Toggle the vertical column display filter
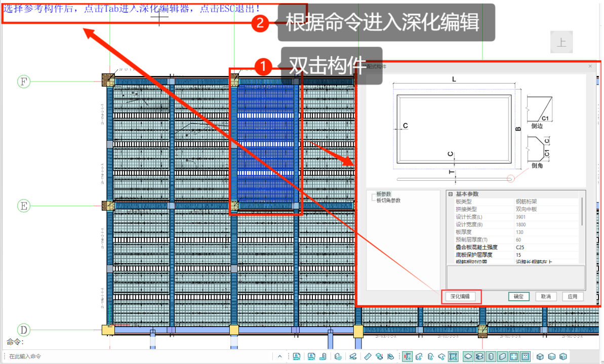Viewport: 604px width, 364px height. [x=491, y=357]
